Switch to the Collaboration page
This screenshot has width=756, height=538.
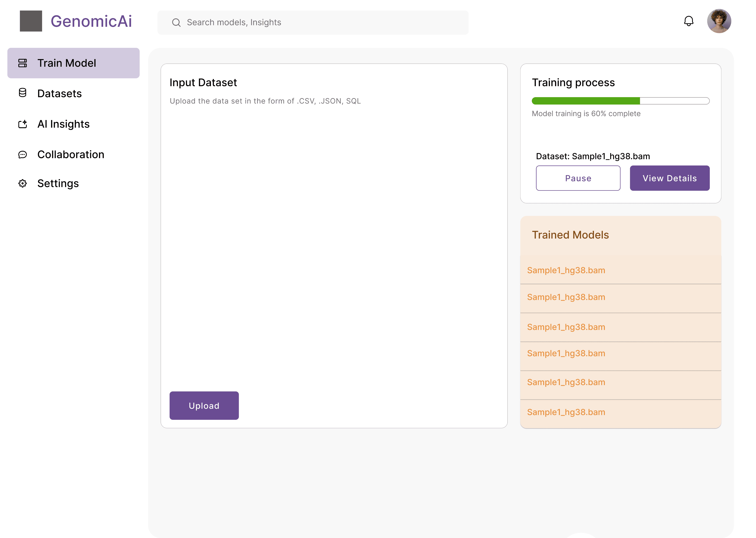pyautogui.click(x=71, y=154)
